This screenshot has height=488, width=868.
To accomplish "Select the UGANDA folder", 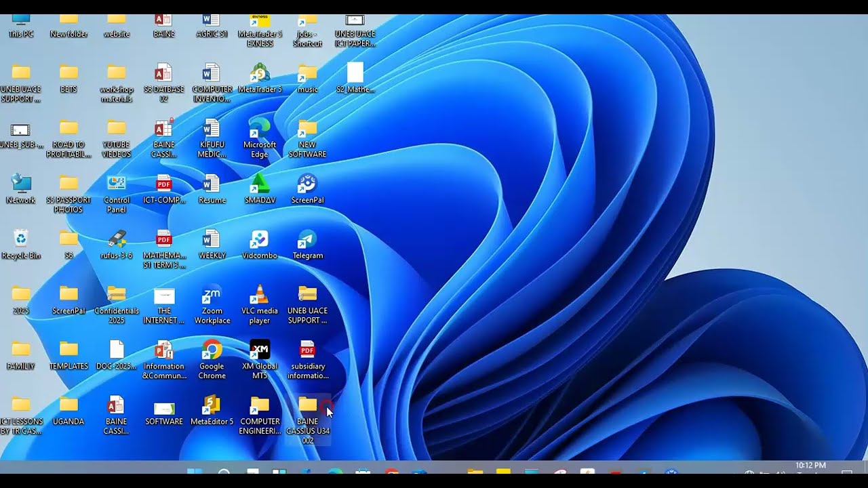I will [68, 411].
